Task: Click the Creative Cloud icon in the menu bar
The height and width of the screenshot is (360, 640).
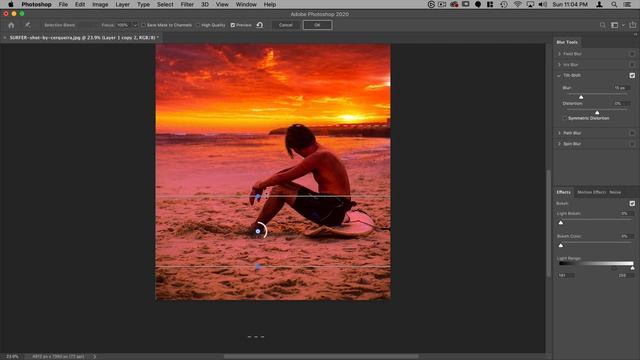Action: [454, 4]
